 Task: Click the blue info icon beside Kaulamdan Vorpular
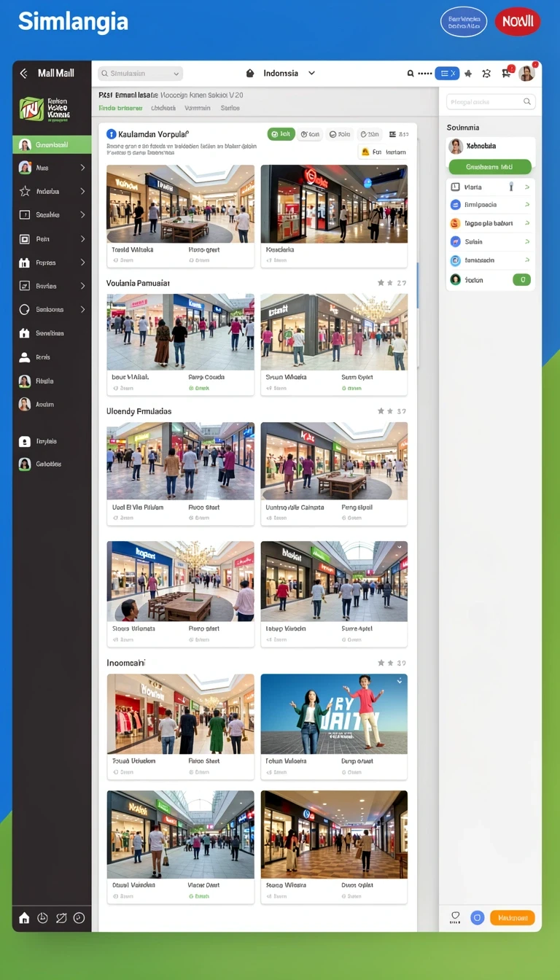[111, 134]
